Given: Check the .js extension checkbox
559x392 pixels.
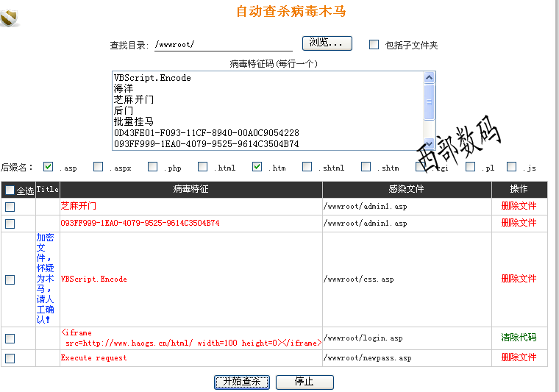Looking at the screenshot, I should click(x=512, y=167).
